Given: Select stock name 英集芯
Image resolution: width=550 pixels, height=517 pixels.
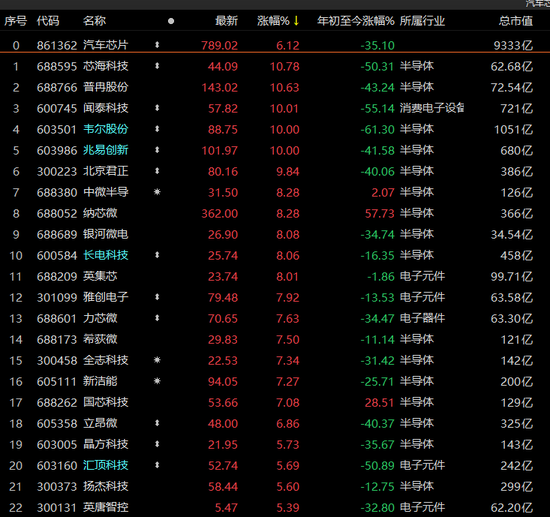Looking at the screenshot, I should (100, 276).
